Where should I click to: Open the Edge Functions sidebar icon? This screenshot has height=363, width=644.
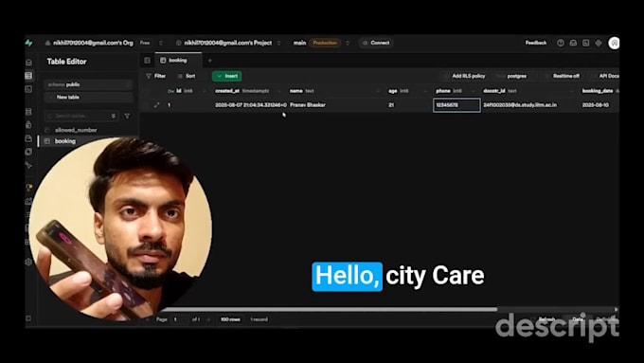tap(28, 152)
